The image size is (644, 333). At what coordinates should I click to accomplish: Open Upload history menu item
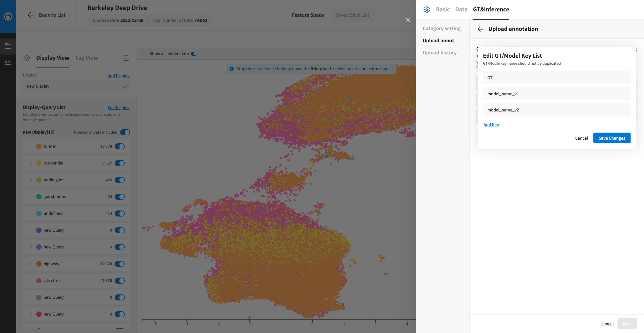[x=439, y=53]
